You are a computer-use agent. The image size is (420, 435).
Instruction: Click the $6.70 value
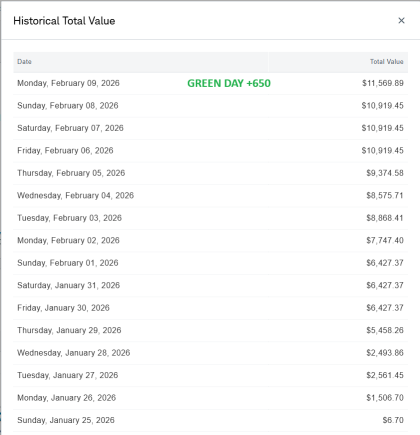pyautogui.click(x=393, y=420)
